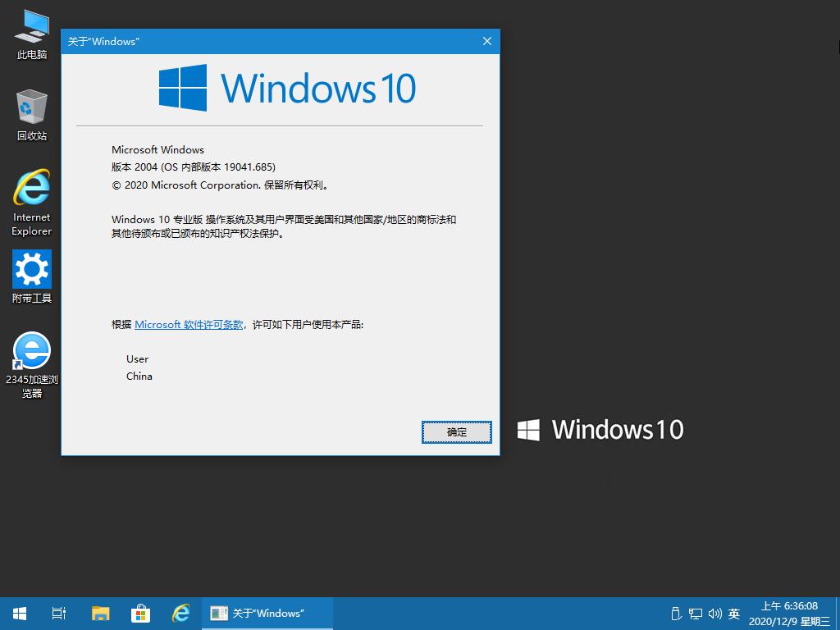Select the 回收站 recycle bin icon

coord(32,115)
